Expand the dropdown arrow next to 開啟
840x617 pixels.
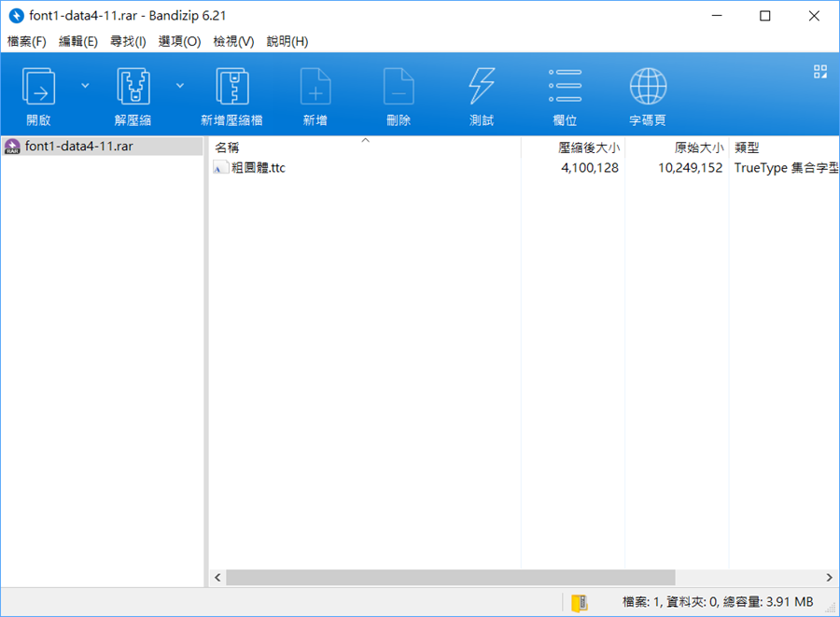[85, 86]
